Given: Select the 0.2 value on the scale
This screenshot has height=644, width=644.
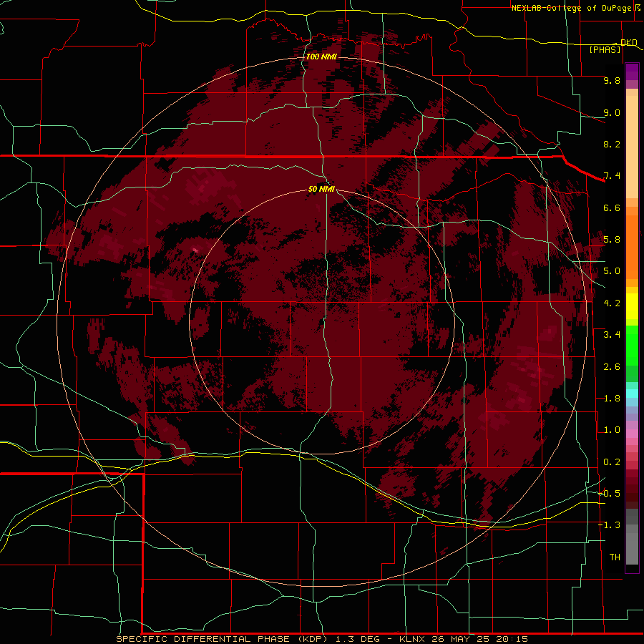Looking at the screenshot, I should click(x=612, y=462).
